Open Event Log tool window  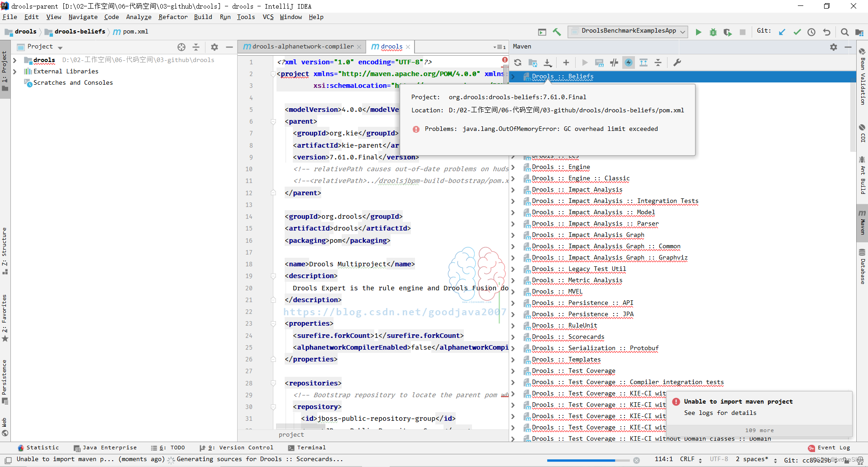829,448
